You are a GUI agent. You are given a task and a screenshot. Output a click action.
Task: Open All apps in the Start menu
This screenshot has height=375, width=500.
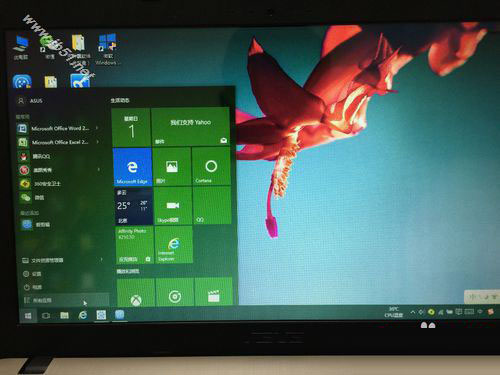65,300
